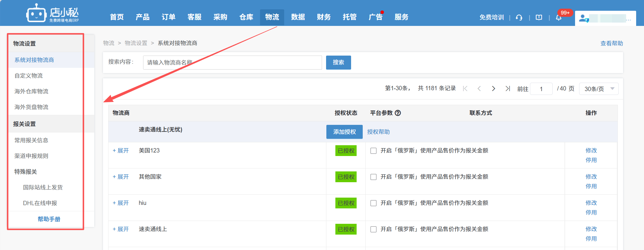Open notifications bell with 99+ badge
Image resolution: width=644 pixels, height=250 pixels.
coord(559,17)
